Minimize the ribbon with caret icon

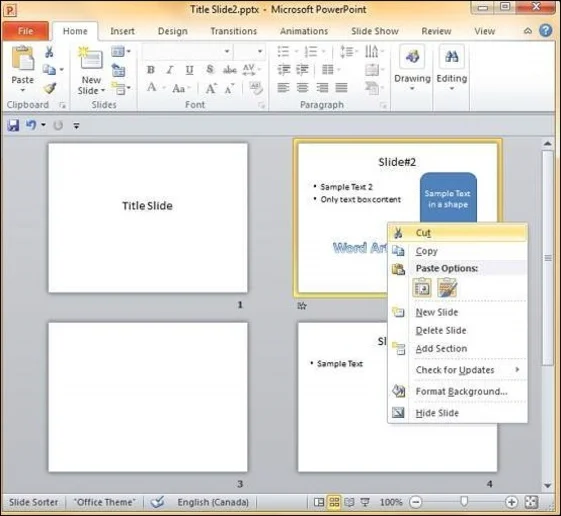(528, 31)
